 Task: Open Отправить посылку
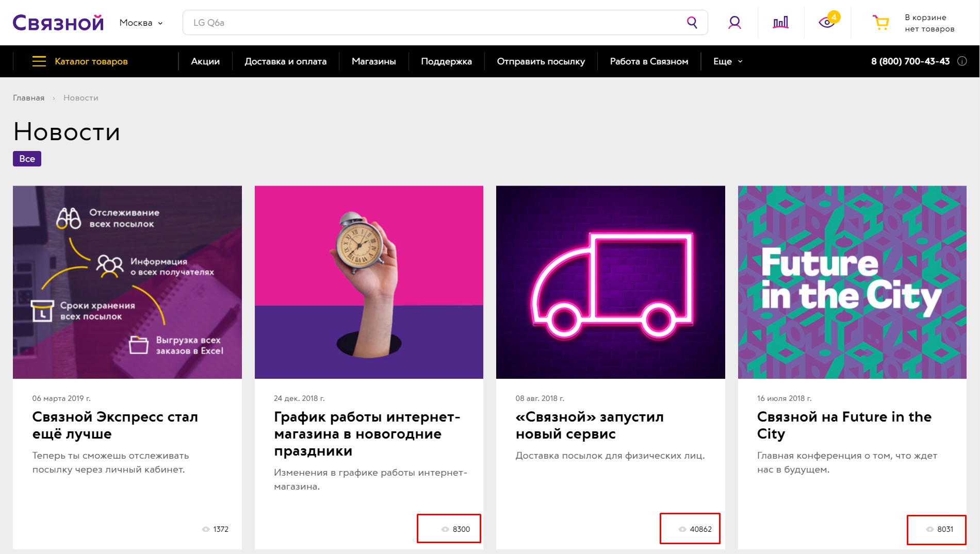[x=541, y=61]
